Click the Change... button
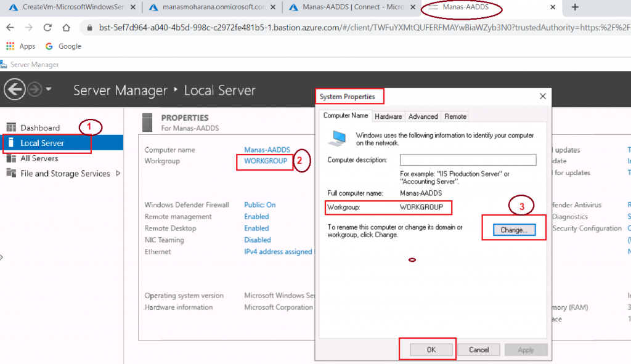The height and width of the screenshot is (364, 631). (x=514, y=230)
